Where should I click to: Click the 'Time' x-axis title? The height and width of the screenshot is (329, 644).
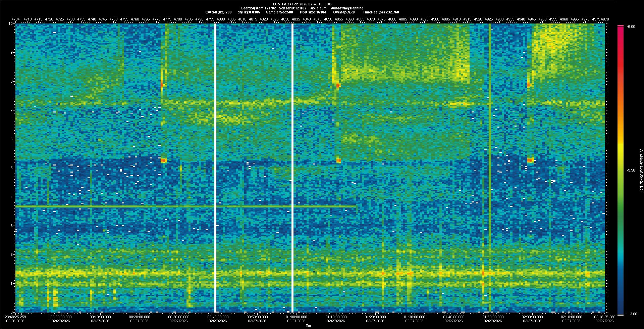(309, 326)
